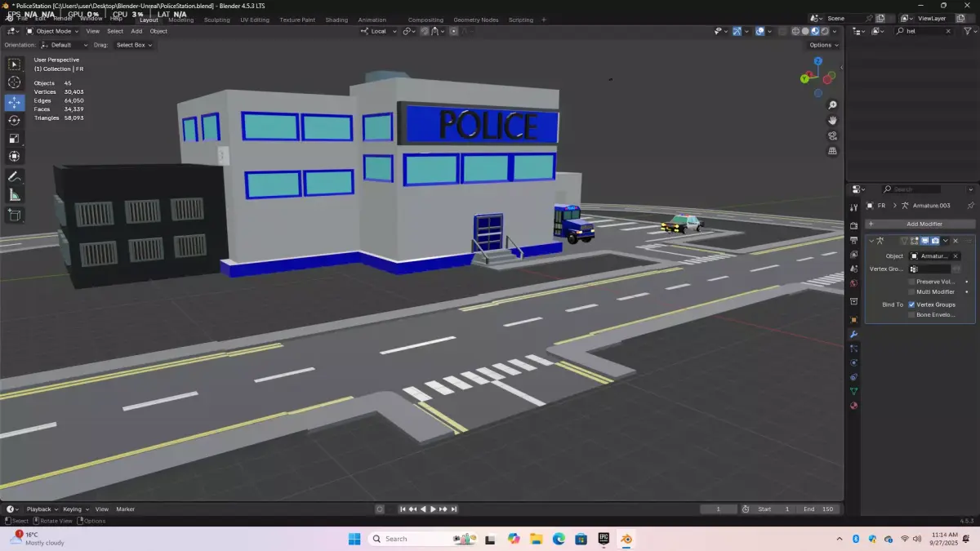
Task: Open the Modifiers wrench properties tab
Action: (x=854, y=334)
